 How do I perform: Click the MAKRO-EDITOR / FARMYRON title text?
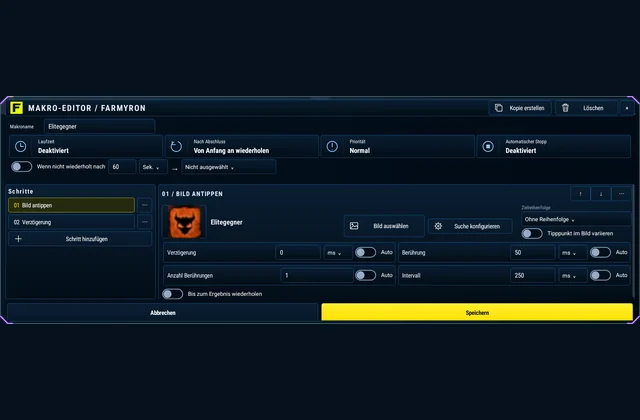[x=87, y=108]
